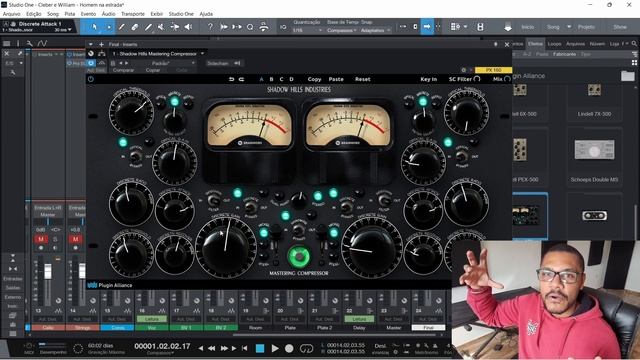640x360 pixels.
Task: Switch to the Loops browser tab
Action: [554, 44]
